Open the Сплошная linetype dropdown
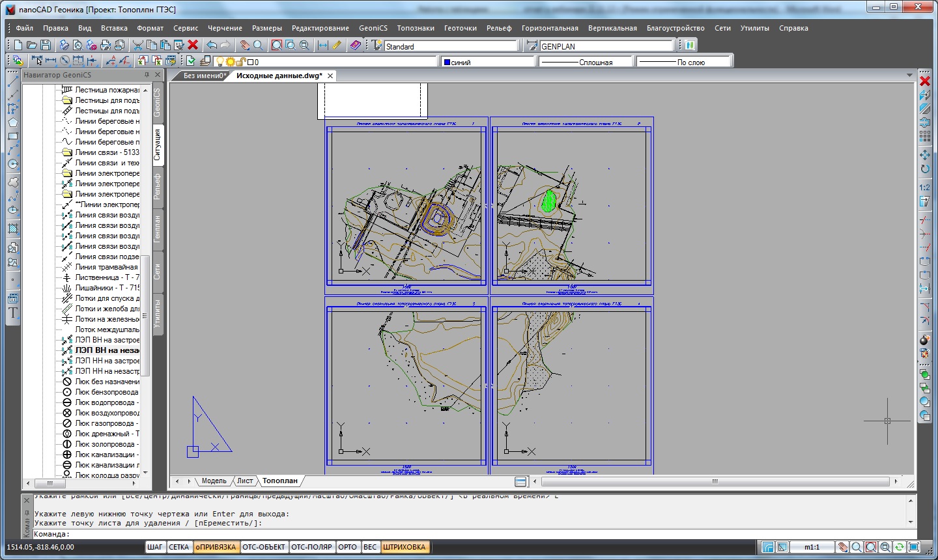This screenshot has width=938, height=560. (x=586, y=62)
